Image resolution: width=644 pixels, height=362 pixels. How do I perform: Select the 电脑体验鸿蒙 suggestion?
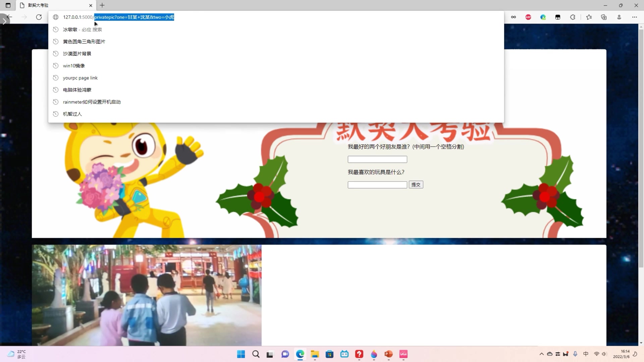(x=276, y=90)
